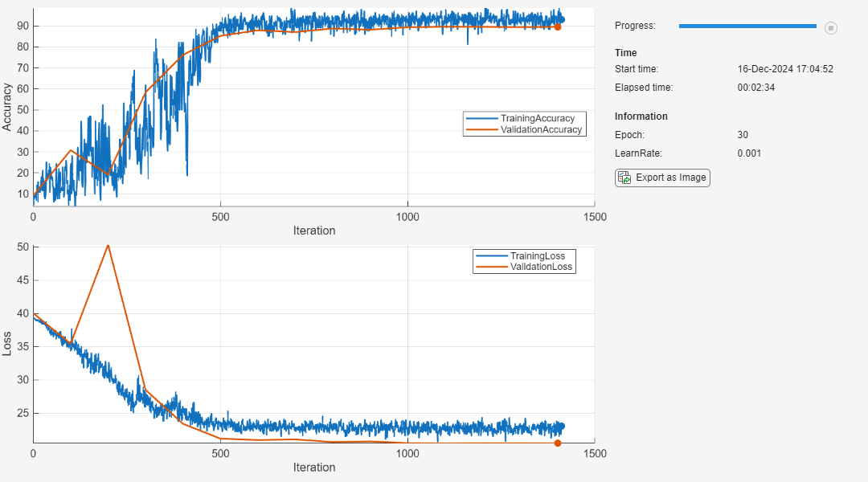Select TrainingAccuracy in the accuracy legend
The image size is (868, 482).
point(537,118)
